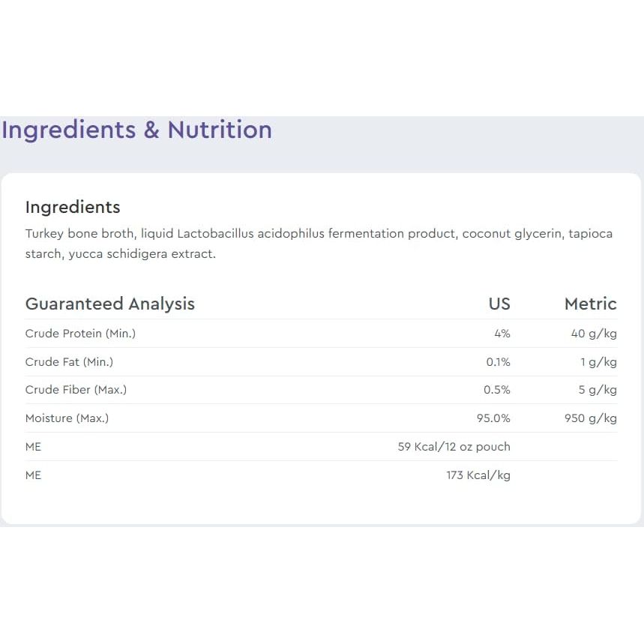The height and width of the screenshot is (644, 644).
Task: Click the Metric column header
Action: click(590, 304)
